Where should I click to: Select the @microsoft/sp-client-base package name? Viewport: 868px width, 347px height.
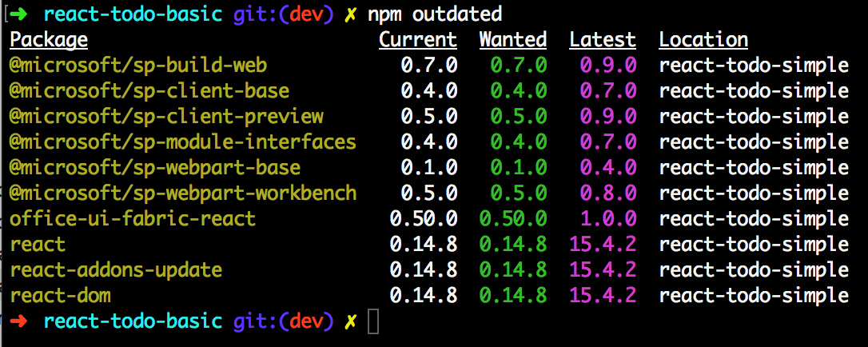[x=149, y=91]
